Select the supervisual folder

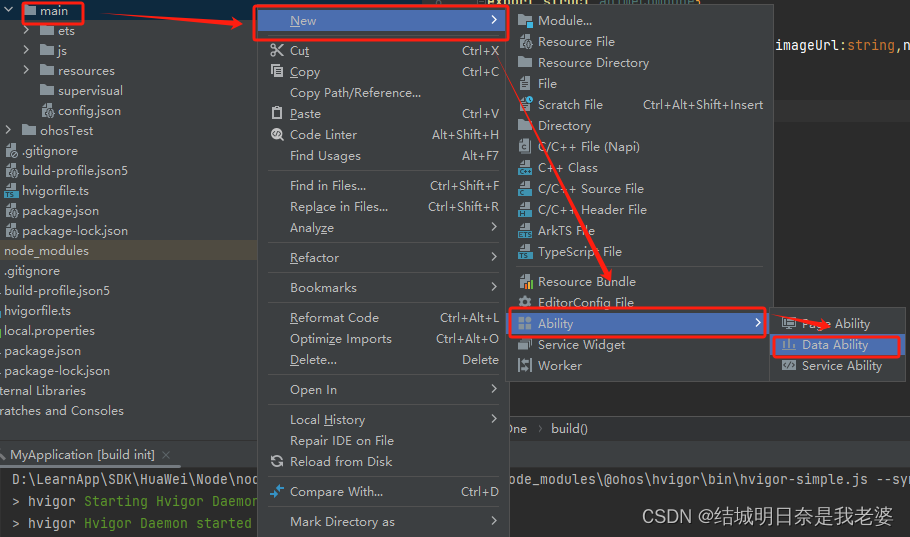(90, 91)
